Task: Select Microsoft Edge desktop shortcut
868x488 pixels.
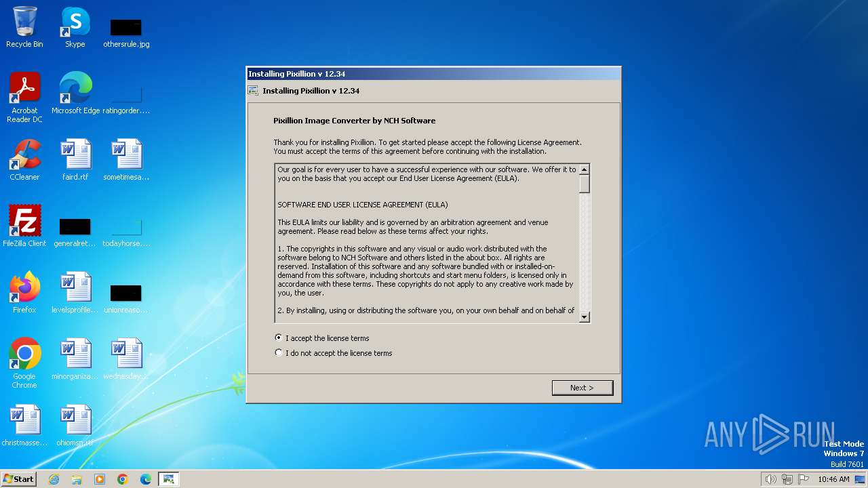Action: click(75, 94)
